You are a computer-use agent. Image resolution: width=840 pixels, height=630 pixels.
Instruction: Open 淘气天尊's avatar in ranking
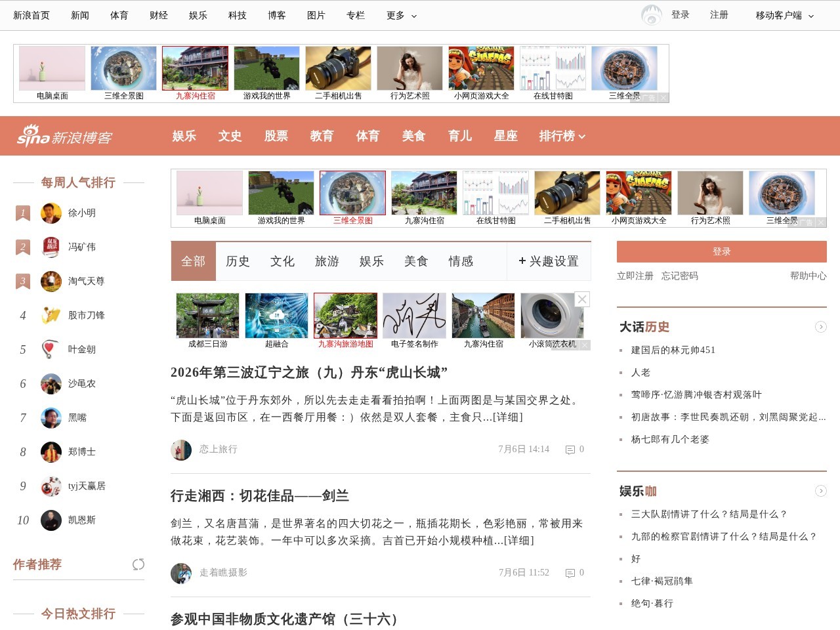[x=51, y=281]
